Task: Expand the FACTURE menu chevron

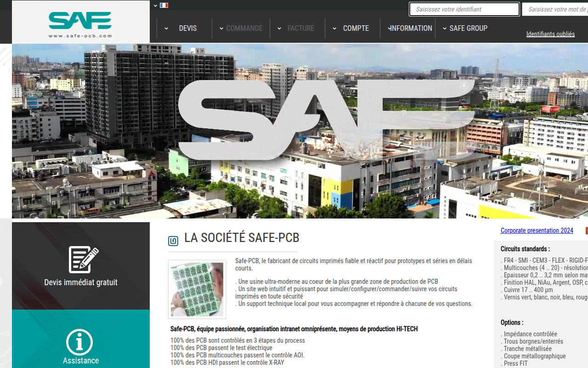Action: coord(279,29)
